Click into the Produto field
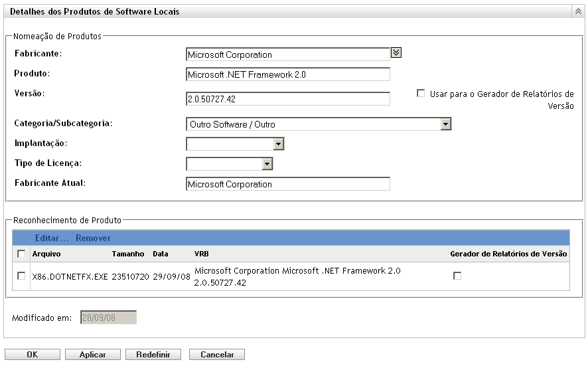Image resolution: width=588 pixels, height=368 pixels. click(288, 74)
